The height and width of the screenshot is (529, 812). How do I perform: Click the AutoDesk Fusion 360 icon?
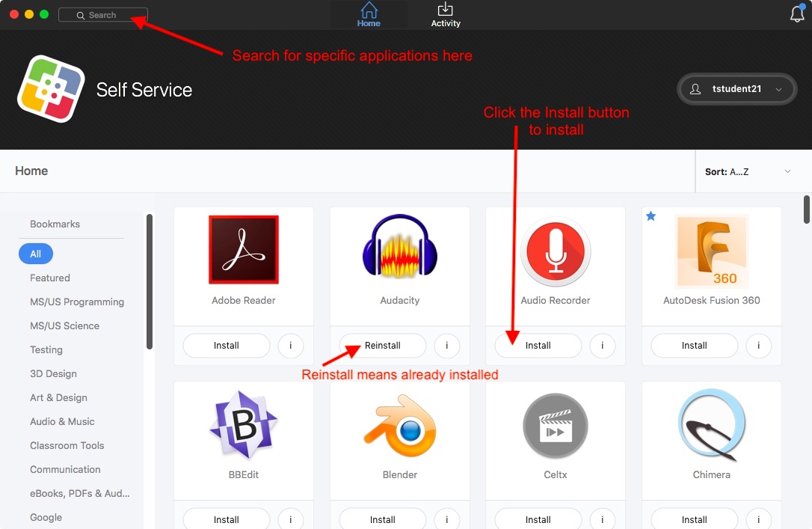tap(712, 251)
